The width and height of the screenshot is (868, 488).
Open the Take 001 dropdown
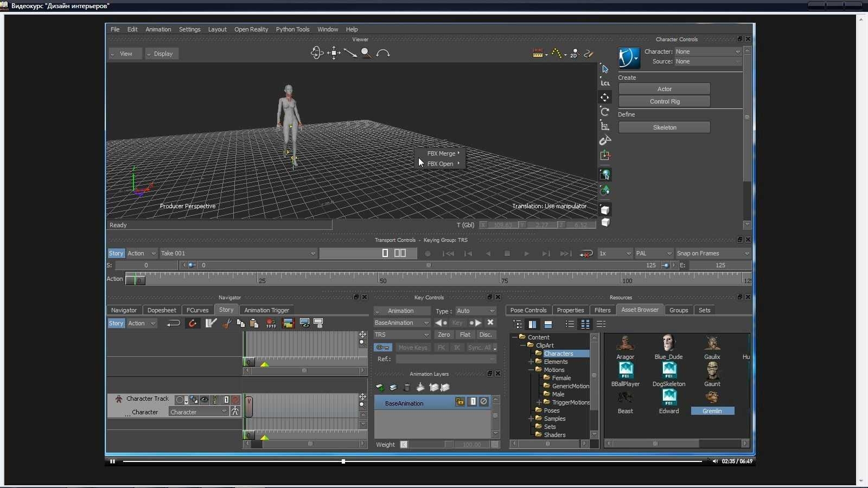point(238,253)
